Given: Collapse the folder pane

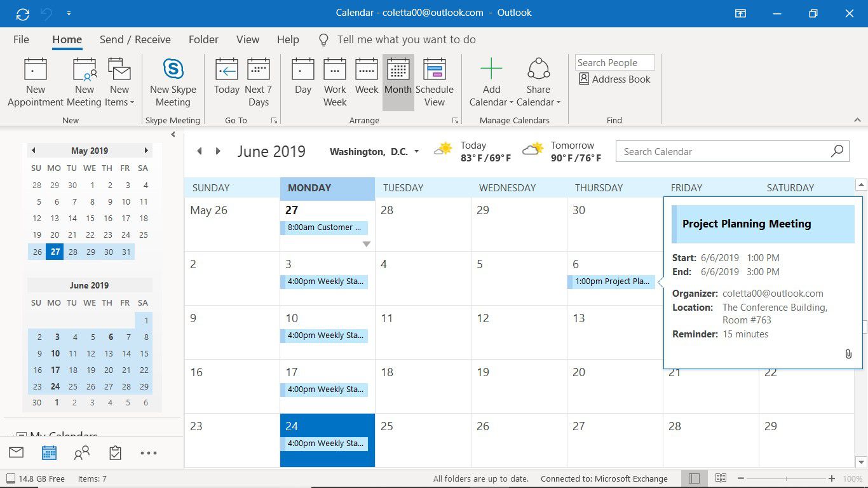Looking at the screenshot, I should [173, 134].
